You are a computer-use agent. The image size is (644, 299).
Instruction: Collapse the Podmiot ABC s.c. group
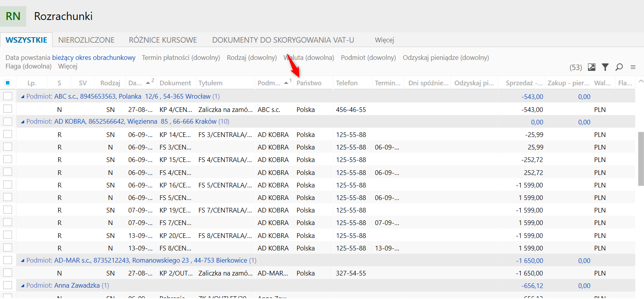[23, 97]
